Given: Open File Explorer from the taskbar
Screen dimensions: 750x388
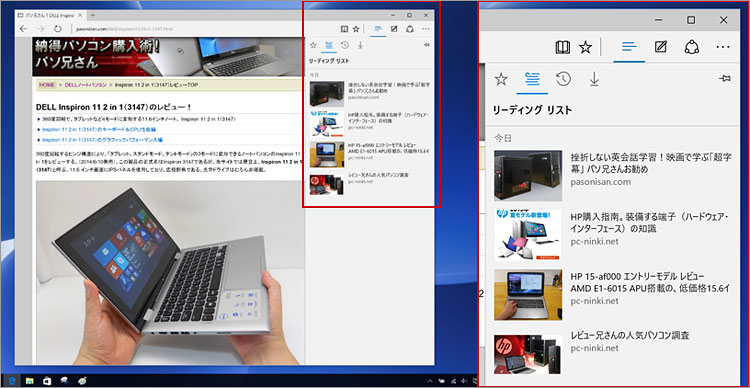Looking at the screenshot, I should (30, 381).
